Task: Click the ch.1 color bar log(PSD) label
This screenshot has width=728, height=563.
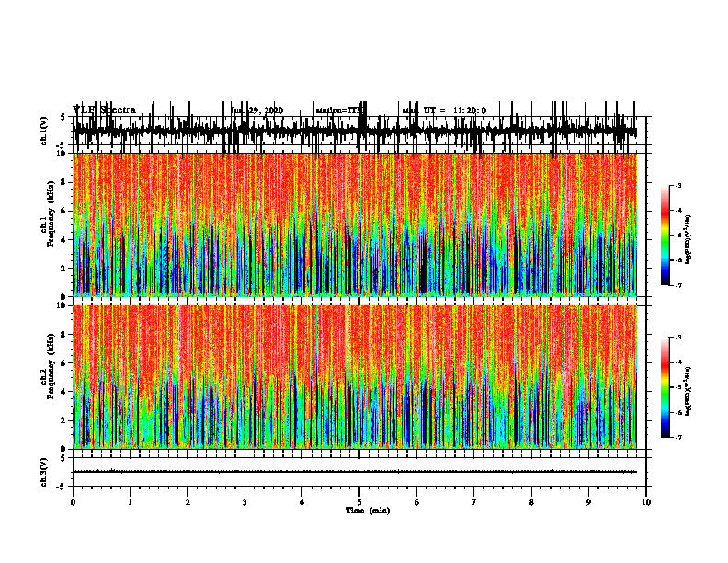Action: pyautogui.click(x=688, y=240)
